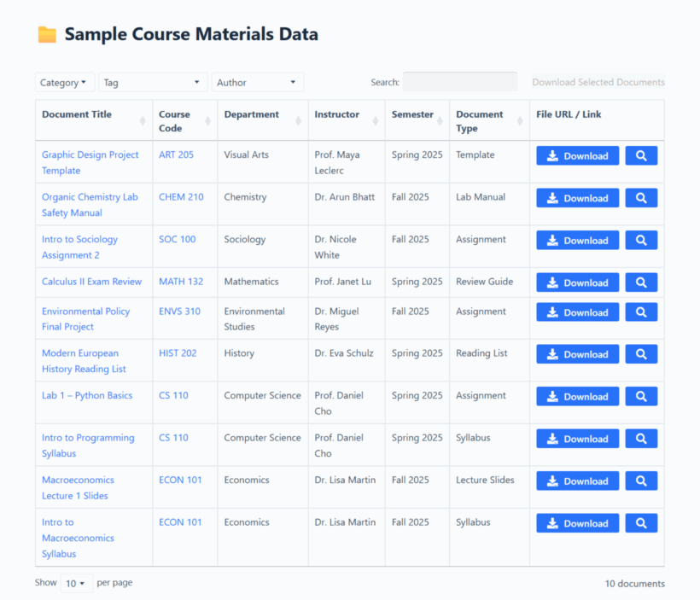This screenshot has width=700, height=600.
Task: Click the magnifier icon in the HIST 202 row
Action: [x=641, y=354]
